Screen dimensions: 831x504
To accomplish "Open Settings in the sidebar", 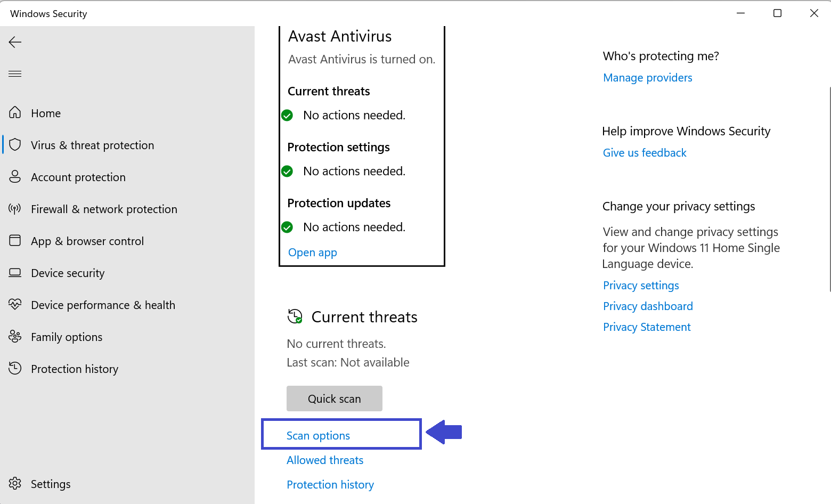I will [50, 484].
